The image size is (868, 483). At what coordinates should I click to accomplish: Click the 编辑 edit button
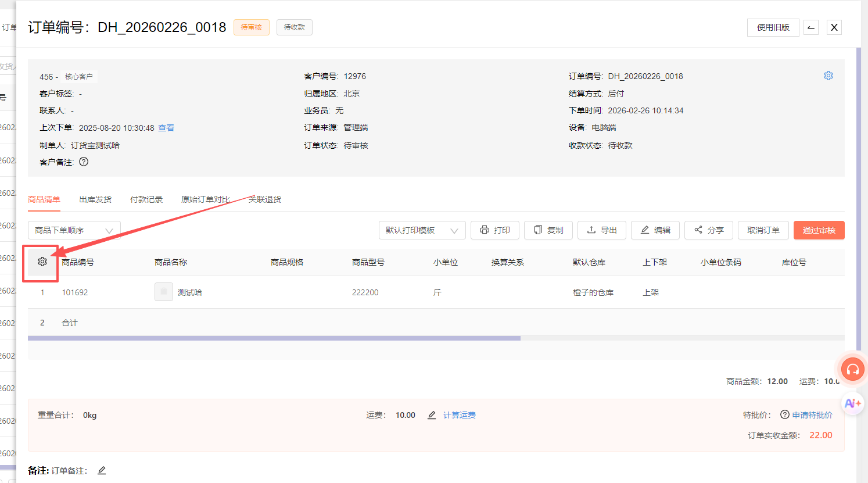655,230
